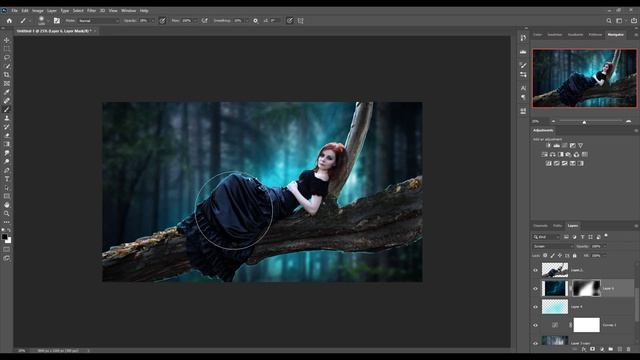Open the Window menu
This screenshot has height=360, width=640.
(128, 11)
